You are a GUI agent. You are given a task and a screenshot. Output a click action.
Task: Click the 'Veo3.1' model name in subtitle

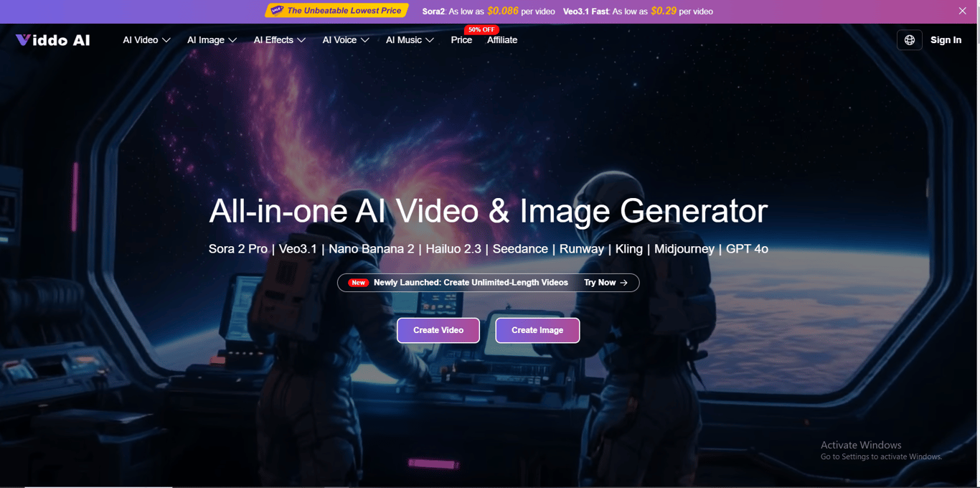pos(298,249)
